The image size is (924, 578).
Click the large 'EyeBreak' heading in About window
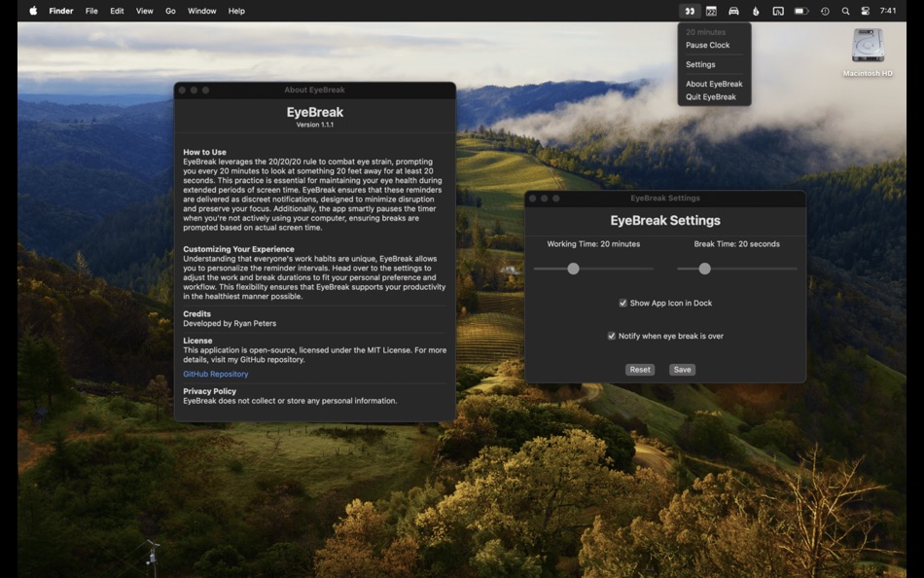[x=315, y=112]
